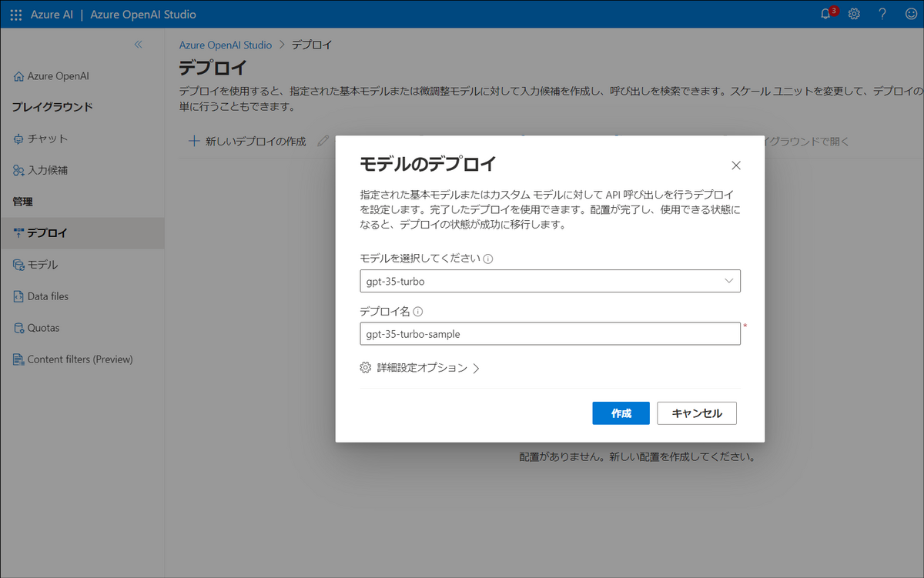Click the info icon next to モデルを選択してください

coord(488,259)
